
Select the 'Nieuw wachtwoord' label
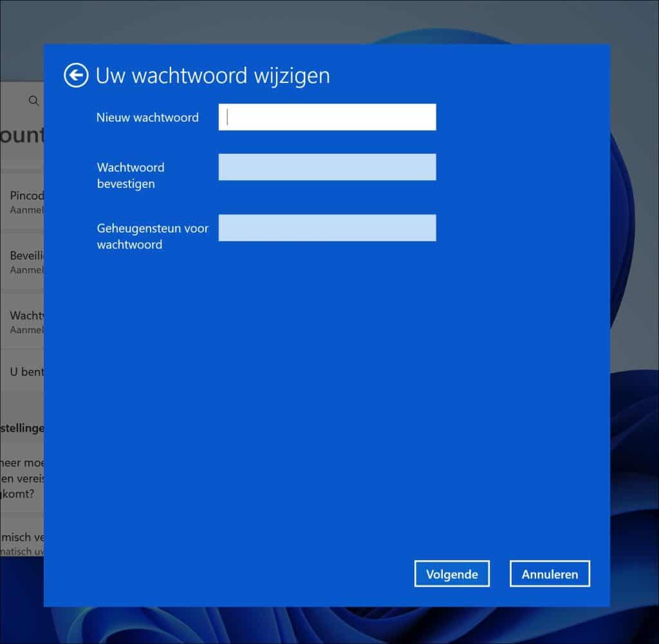[x=147, y=118]
